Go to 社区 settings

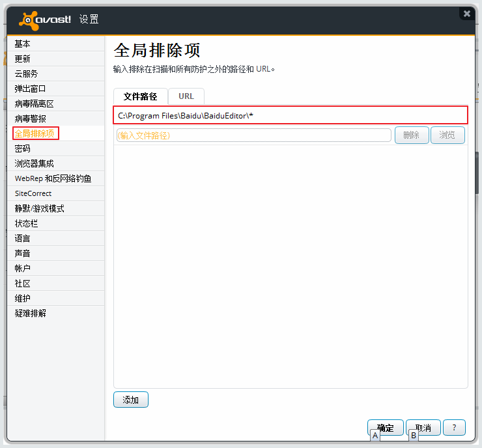click(x=55, y=283)
